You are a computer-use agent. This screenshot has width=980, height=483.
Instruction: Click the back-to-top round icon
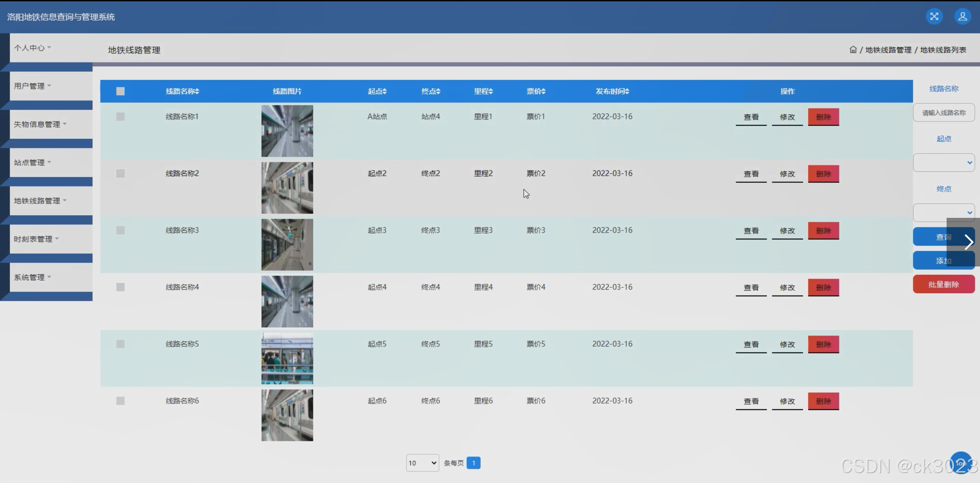960,463
